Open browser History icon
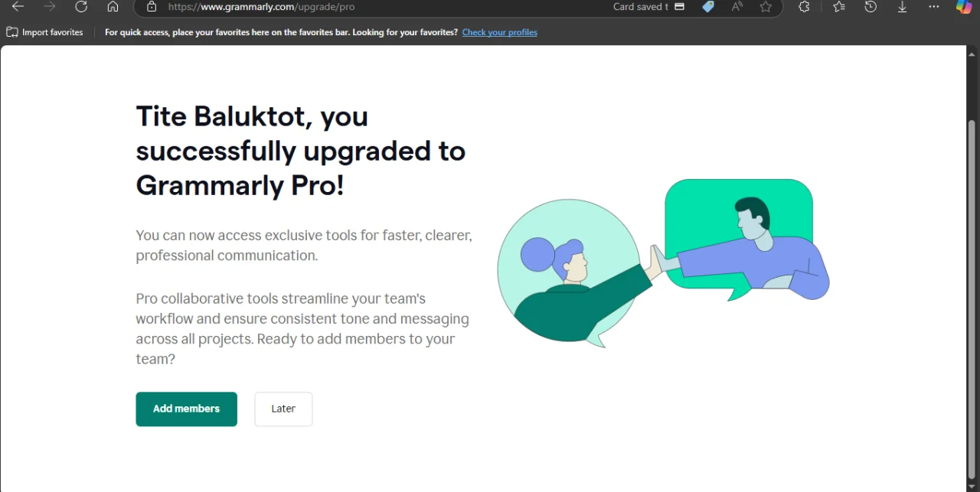The width and height of the screenshot is (980, 492). tap(871, 7)
